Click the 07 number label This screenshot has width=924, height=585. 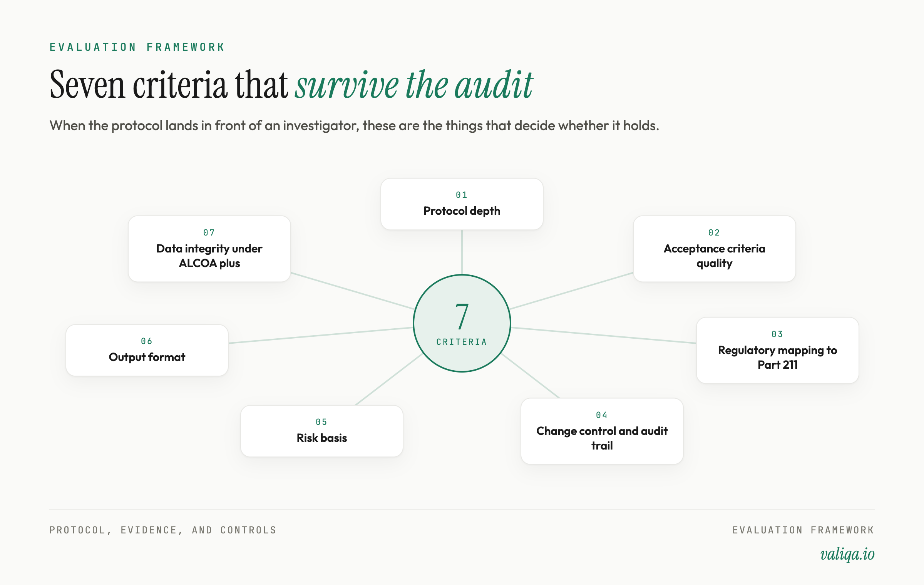pos(209,232)
